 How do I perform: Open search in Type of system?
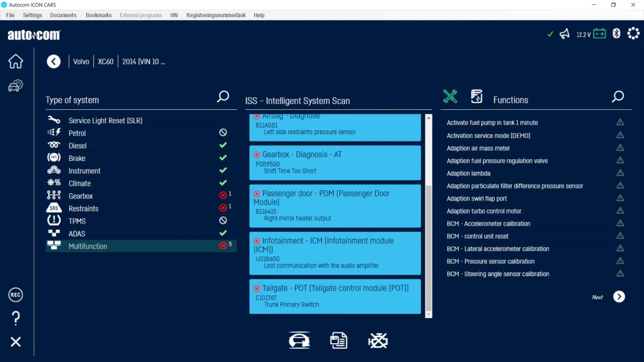pyautogui.click(x=223, y=97)
